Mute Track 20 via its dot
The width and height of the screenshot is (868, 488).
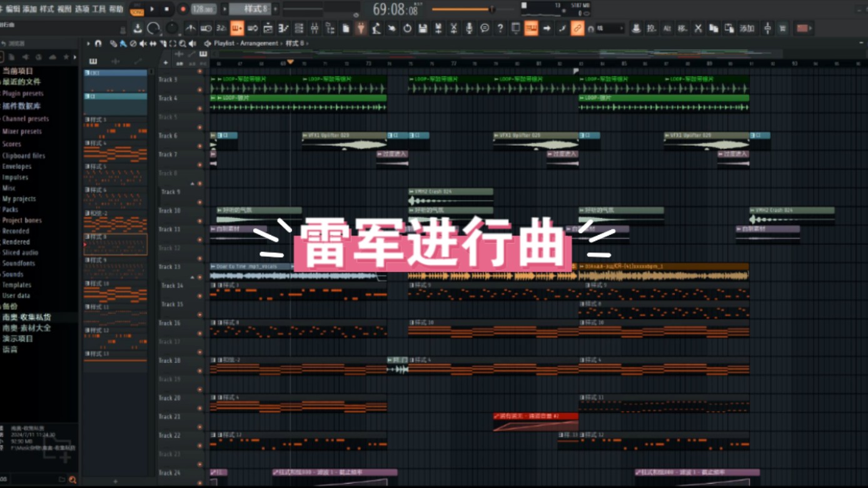click(x=200, y=409)
